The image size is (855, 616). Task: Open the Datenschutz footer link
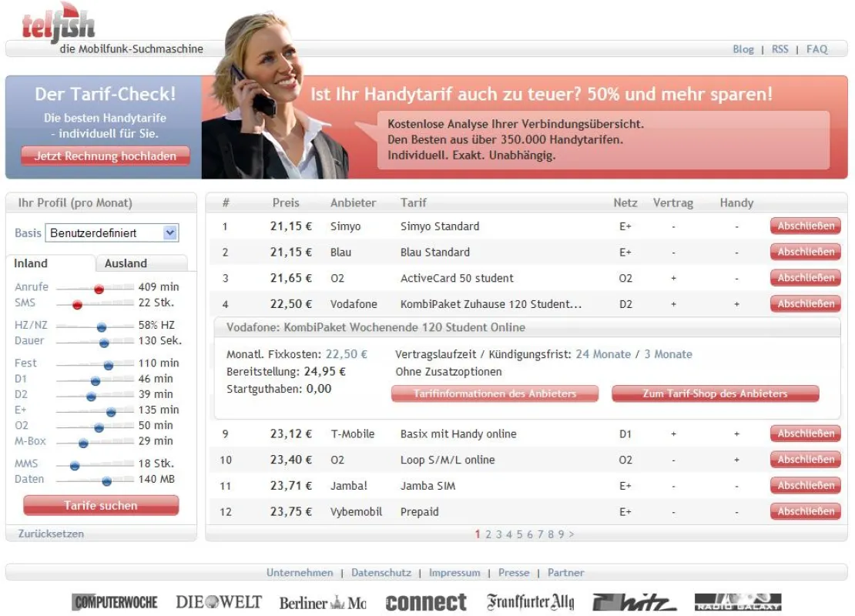click(381, 572)
